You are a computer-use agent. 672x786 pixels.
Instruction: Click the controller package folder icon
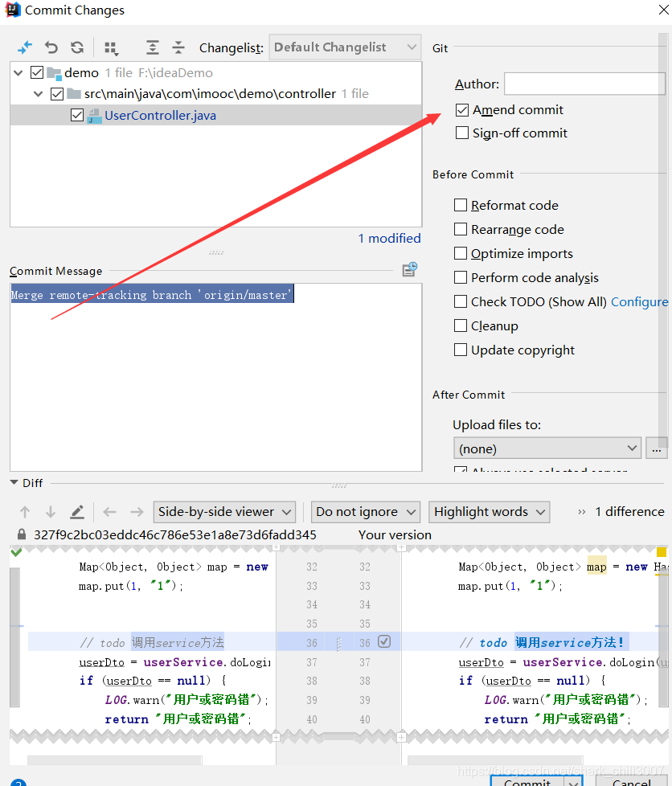tap(74, 94)
